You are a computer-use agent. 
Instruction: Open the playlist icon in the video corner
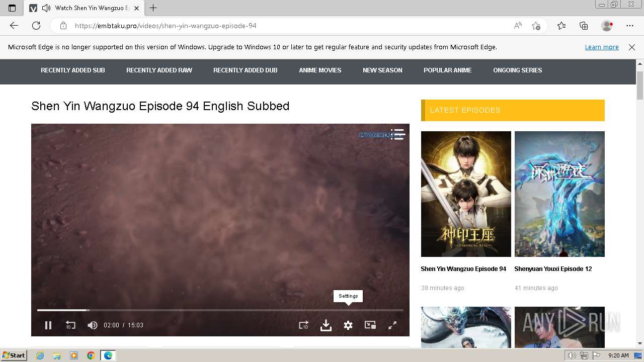pos(397,134)
